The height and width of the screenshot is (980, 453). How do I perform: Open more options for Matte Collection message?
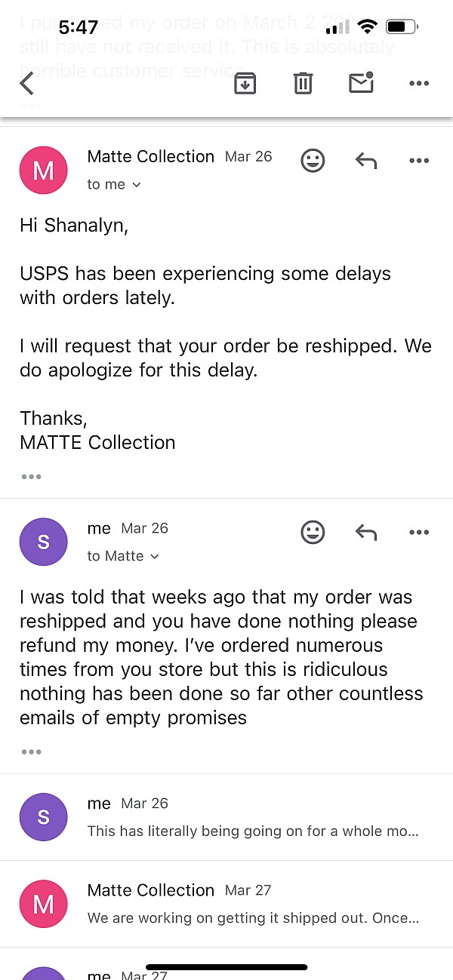click(419, 160)
